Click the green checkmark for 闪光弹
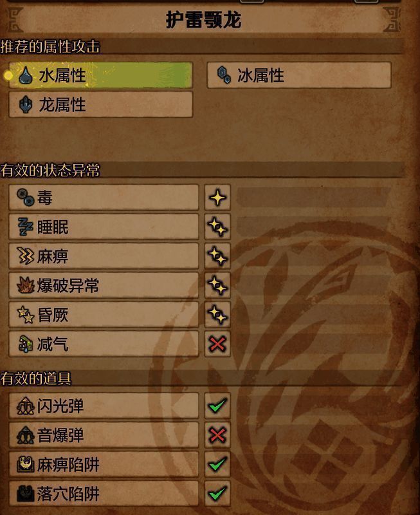The image size is (420, 515). [217, 406]
